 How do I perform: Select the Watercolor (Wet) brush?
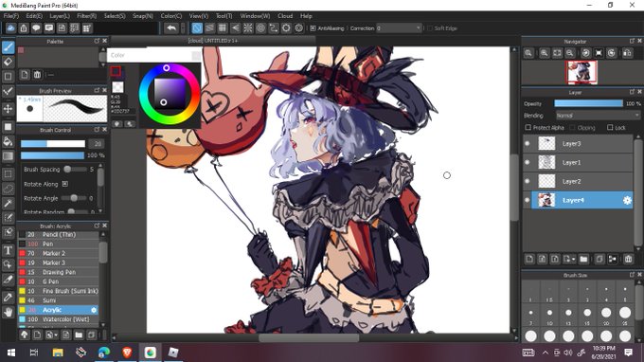click(59, 319)
